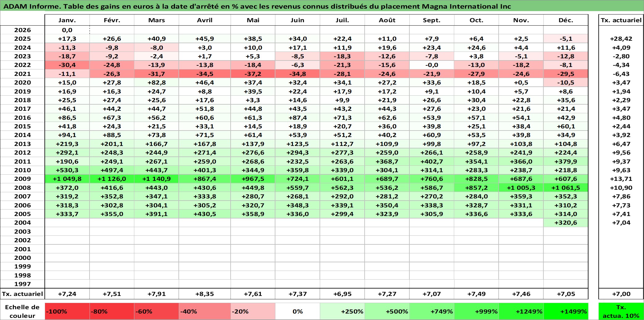This screenshot has height=320, width=644.
Task: Click the +94,1 cell in 2014
Action: [67, 135]
